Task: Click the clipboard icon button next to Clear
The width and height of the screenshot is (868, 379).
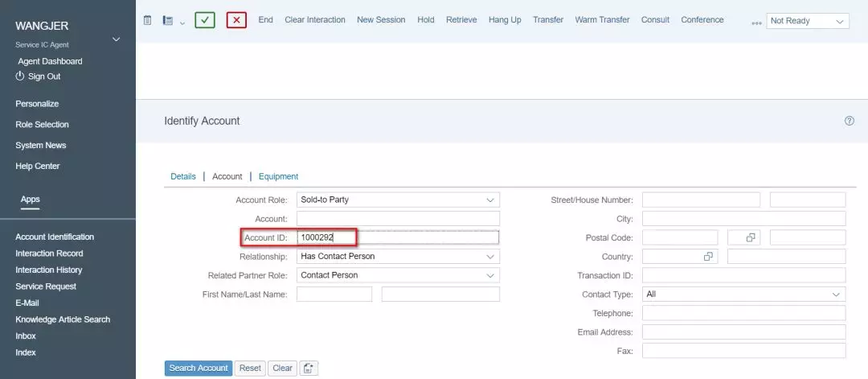Action: (309, 368)
